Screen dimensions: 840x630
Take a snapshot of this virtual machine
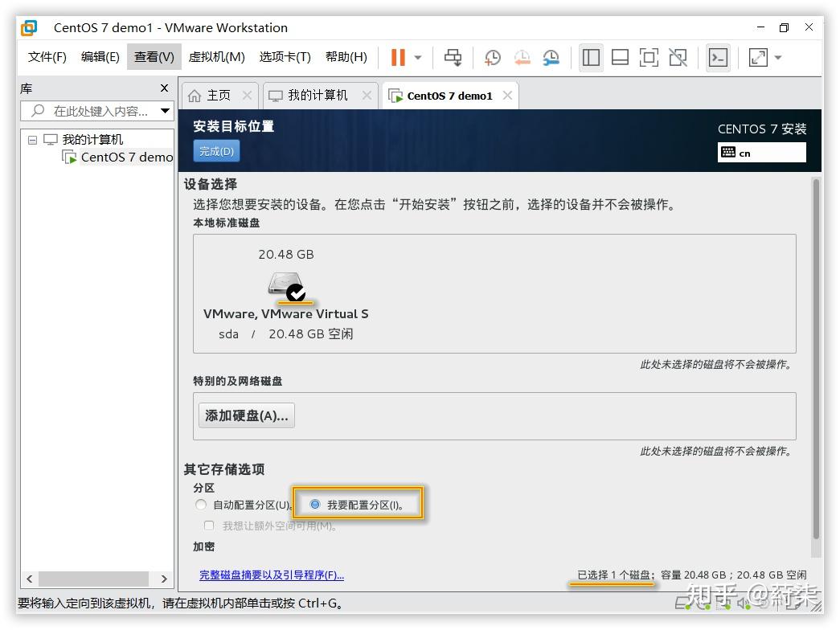pos(492,57)
